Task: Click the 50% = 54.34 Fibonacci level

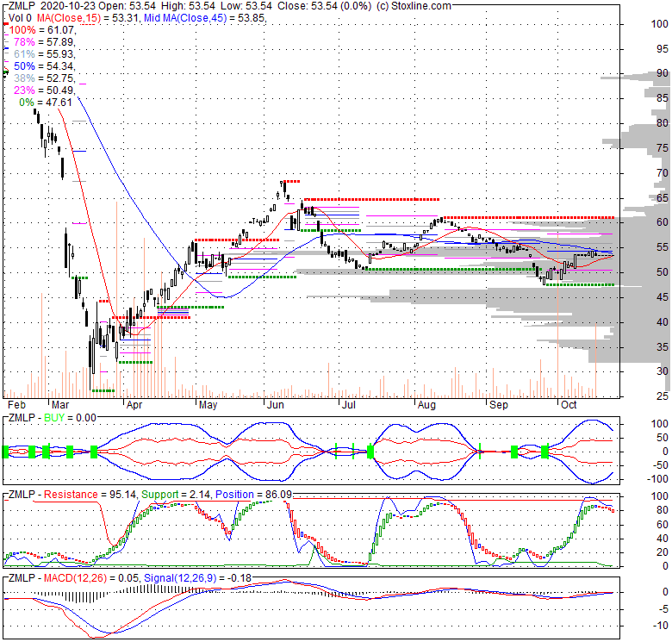Action: point(45,66)
